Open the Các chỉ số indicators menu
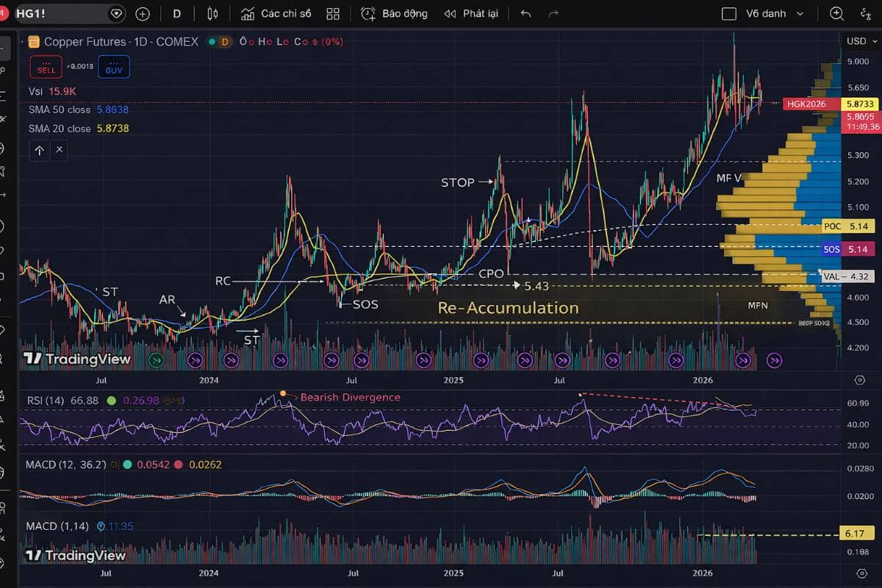 (276, 13)
